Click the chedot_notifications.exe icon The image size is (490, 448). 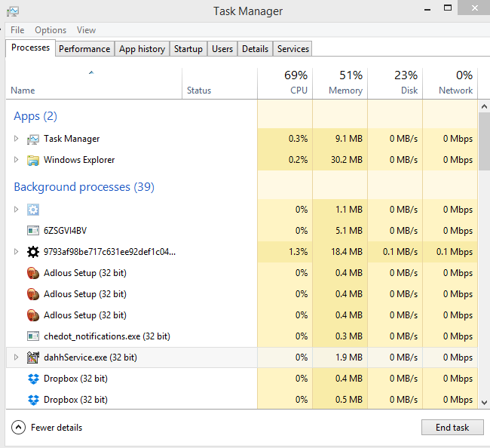tap(33, 336)
